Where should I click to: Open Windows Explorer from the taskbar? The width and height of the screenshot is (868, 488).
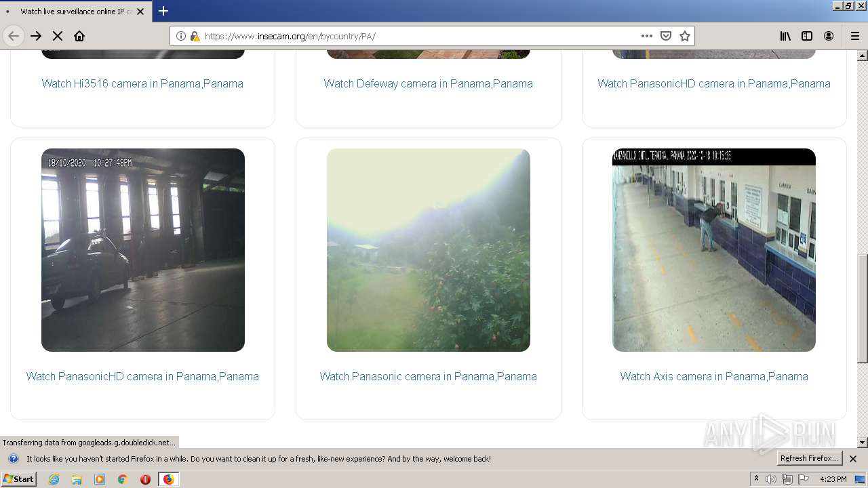[77, 479]
